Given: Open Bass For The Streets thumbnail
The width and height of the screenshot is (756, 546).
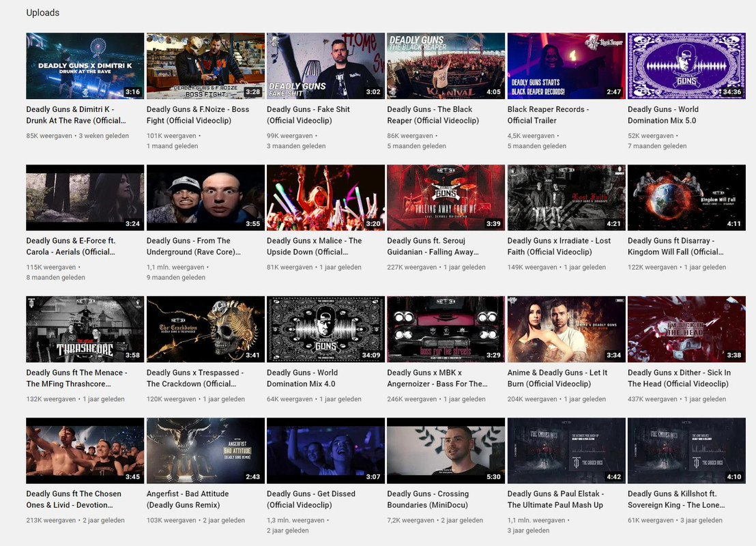Looking at the screenshot, I should click(446, 329).
